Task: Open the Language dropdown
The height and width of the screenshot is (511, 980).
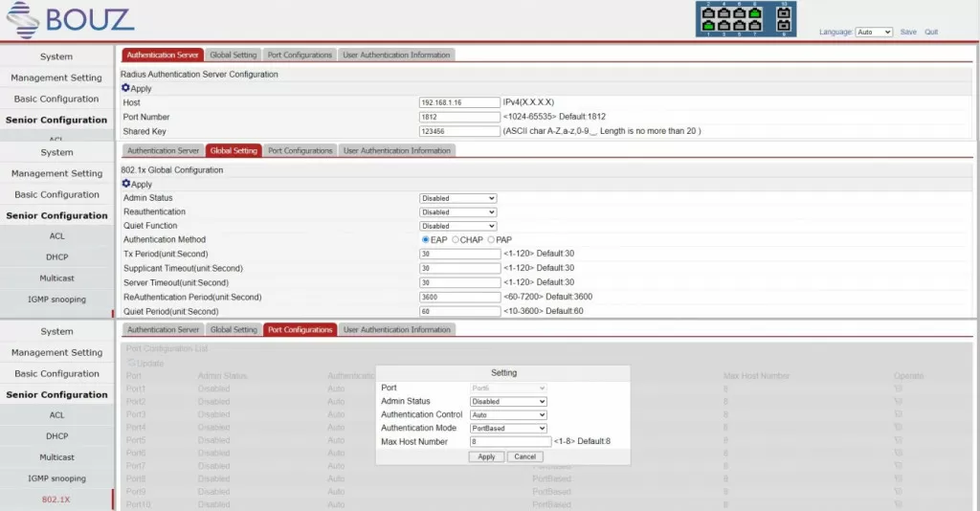Action: pos(874,32)
